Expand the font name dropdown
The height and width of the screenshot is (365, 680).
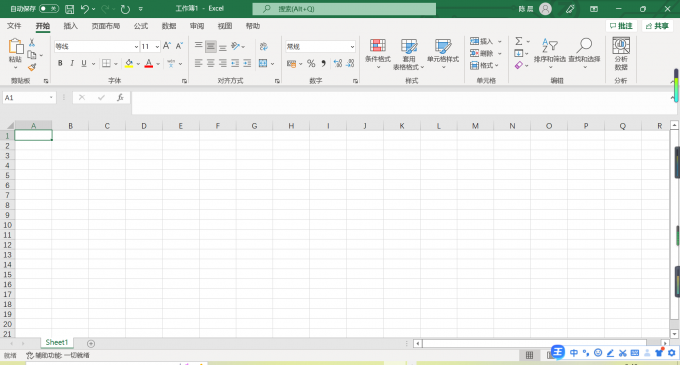pos(136,46)
